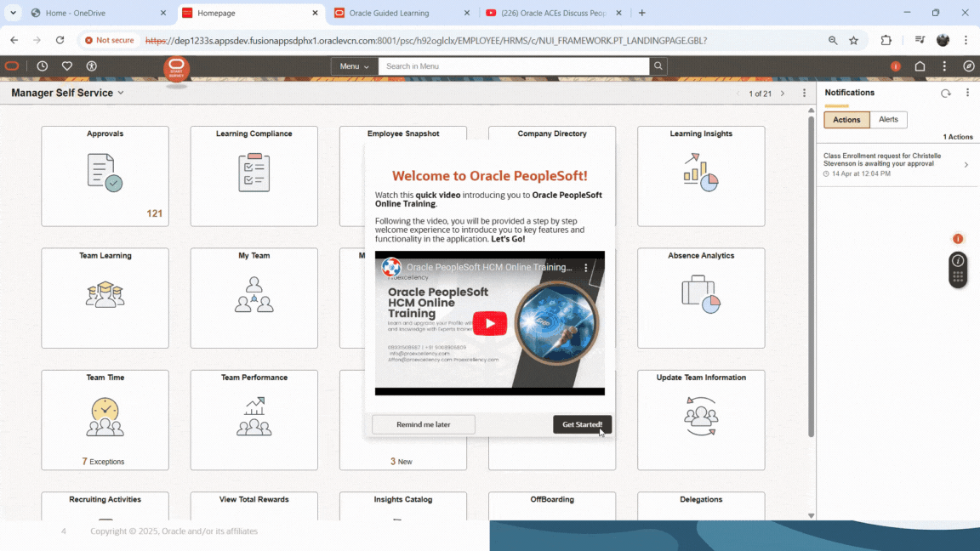Screen dimensions: 980x551
Task: Switch to the Alerts tab
Action: click(888, 120)
